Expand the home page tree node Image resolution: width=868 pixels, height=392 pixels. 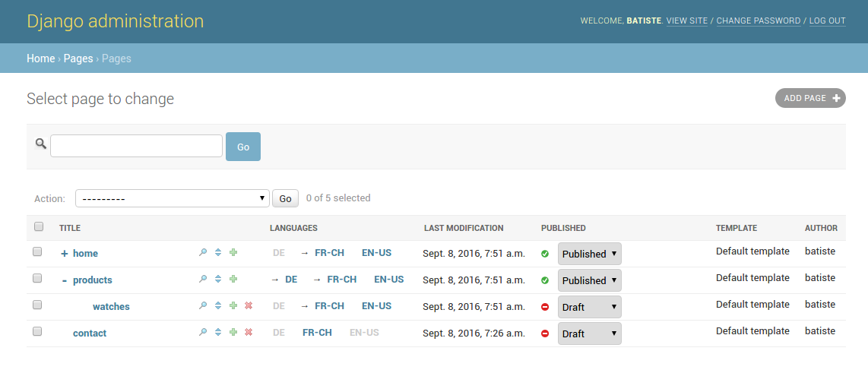pos(64,254)
